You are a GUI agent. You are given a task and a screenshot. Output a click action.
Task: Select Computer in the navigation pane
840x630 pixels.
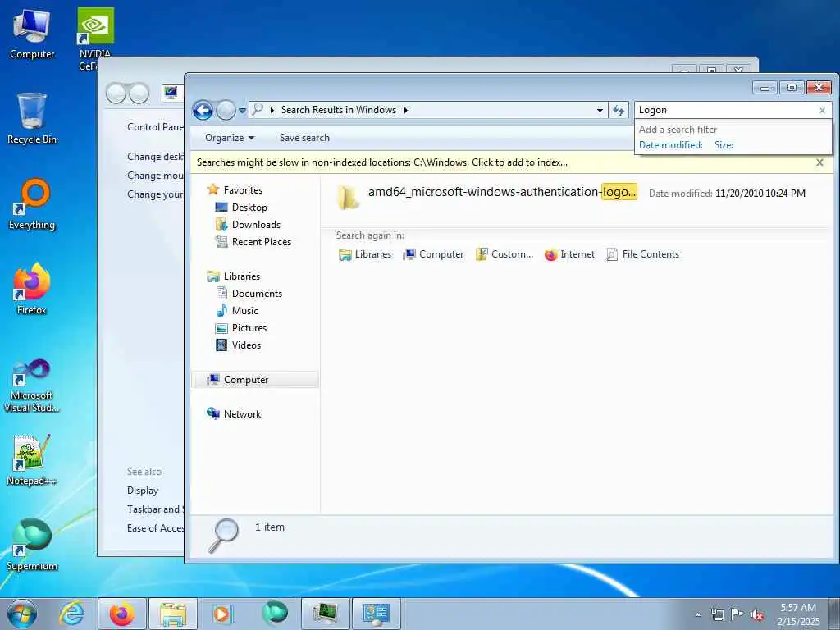click(255, 380)
